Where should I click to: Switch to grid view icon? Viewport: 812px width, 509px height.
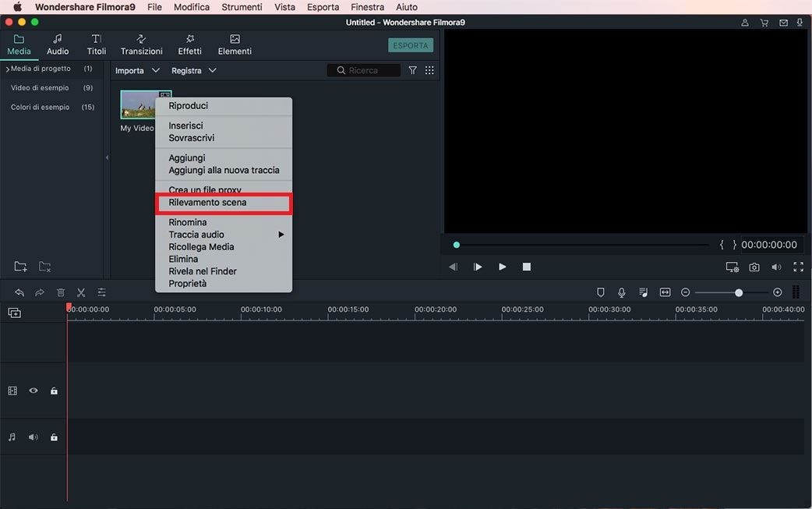pos(429,70)
